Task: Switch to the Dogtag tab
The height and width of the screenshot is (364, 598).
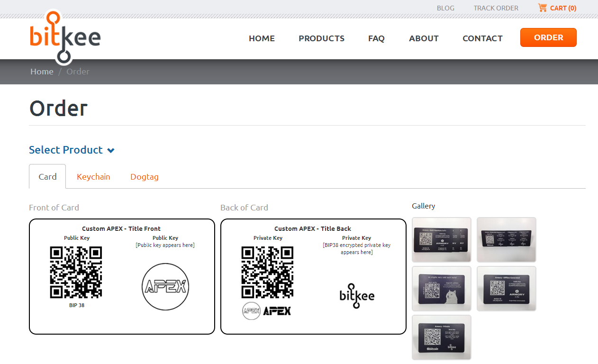Action: click(x=145, y=177)
